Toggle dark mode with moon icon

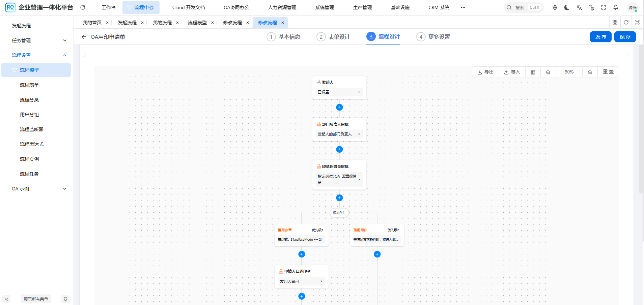pyautogui.click(x=567, y=7)
